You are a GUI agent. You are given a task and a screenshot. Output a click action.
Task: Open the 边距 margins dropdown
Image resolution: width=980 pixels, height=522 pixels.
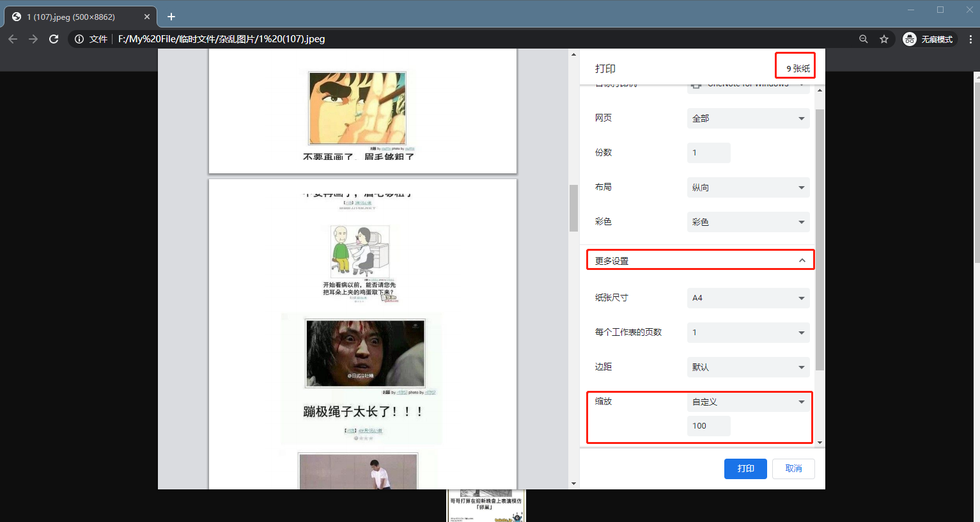click(748, 367)
